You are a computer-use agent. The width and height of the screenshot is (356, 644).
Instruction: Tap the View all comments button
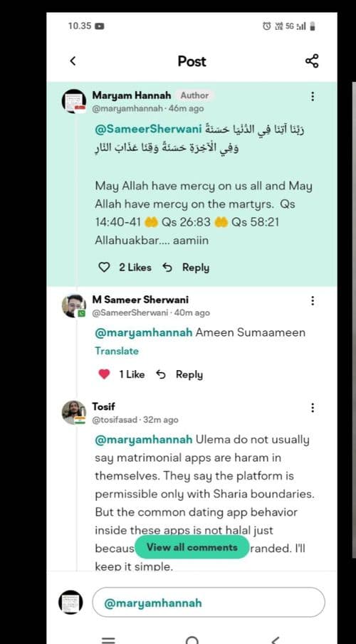(192, 547)
